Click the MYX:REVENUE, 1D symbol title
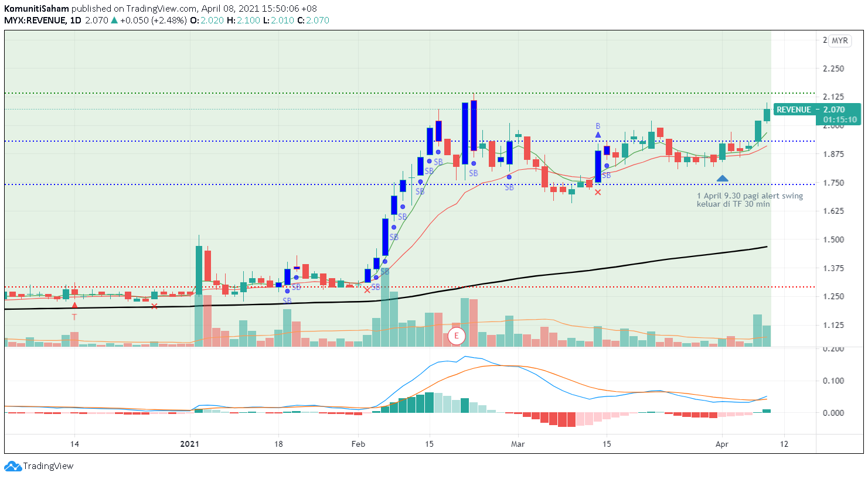Screen dimensions: 868x479 click(43, 20)
